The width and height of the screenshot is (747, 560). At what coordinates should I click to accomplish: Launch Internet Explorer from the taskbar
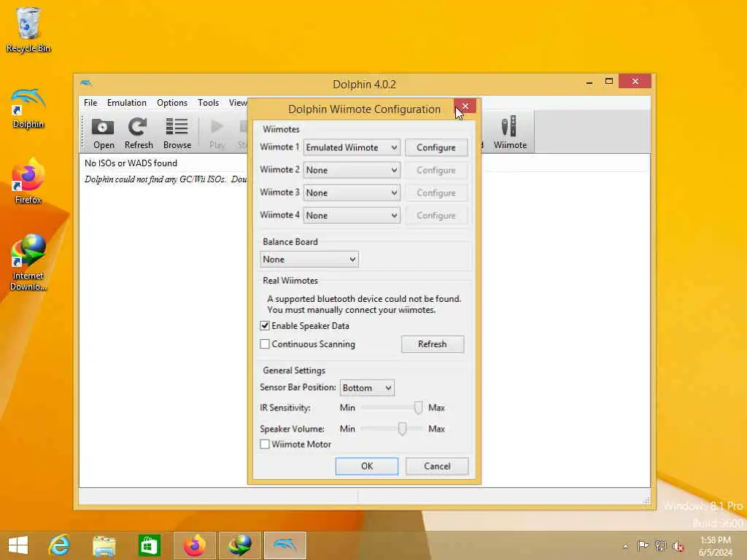tap(59, 545)
